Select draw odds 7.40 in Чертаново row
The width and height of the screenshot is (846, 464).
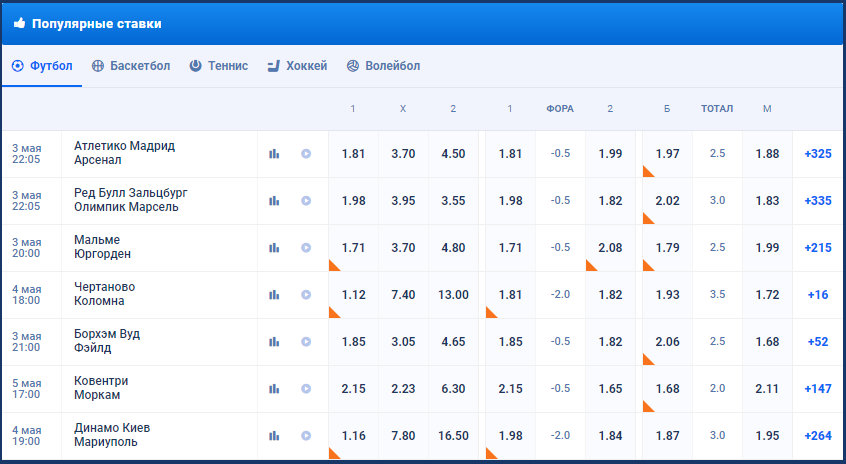click(403, 295)
